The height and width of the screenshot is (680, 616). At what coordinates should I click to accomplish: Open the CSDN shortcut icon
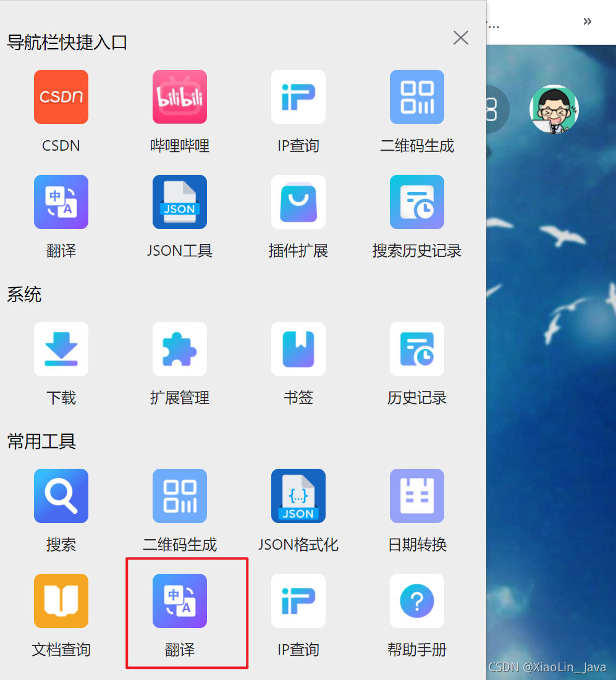click(61, 97)
